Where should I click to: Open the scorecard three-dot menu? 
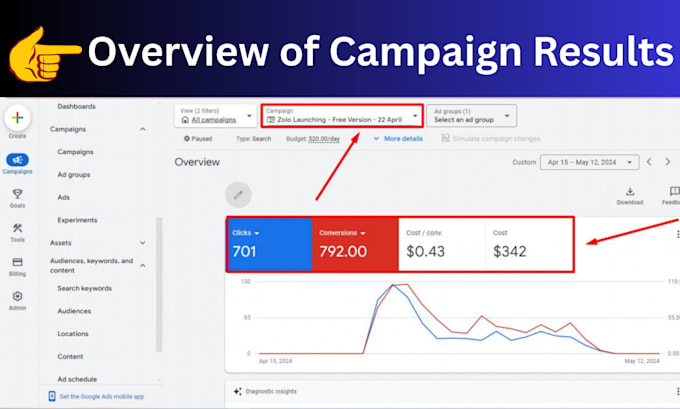click(x=677, y=234)
